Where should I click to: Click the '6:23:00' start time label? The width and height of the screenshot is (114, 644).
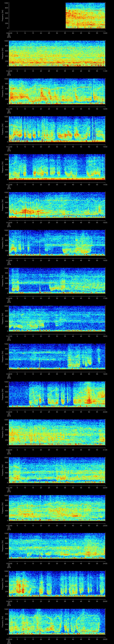pos(9,563)
